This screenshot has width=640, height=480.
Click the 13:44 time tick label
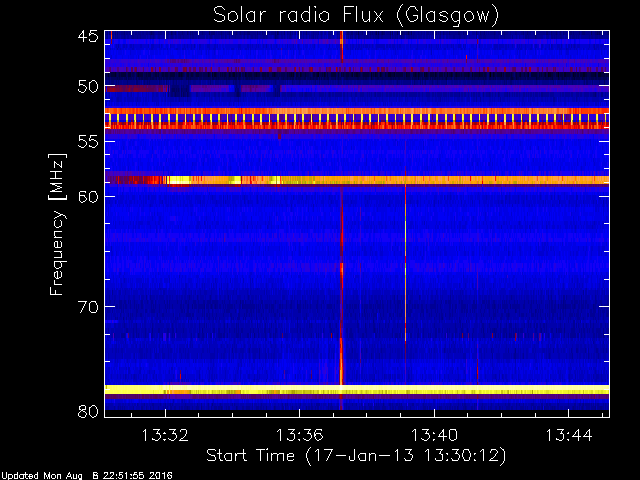coord(569,436)
